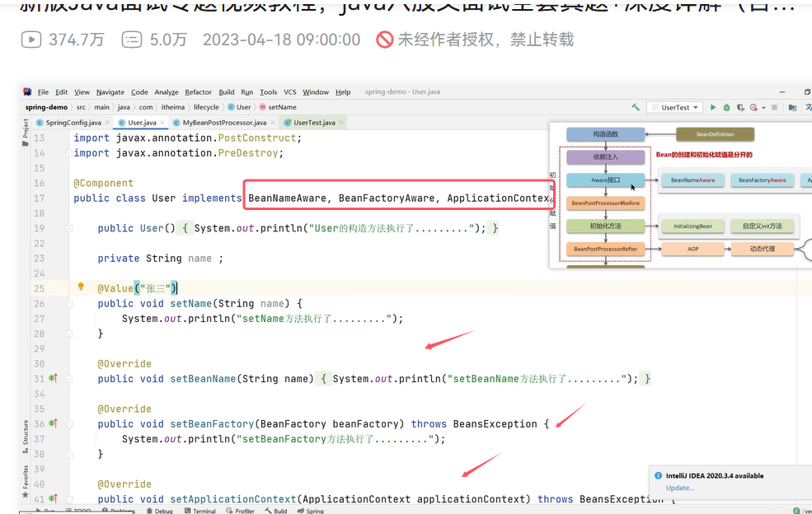
Task: Click the 未经作者授权，禁止转载 notice
Action: (476, 40)
